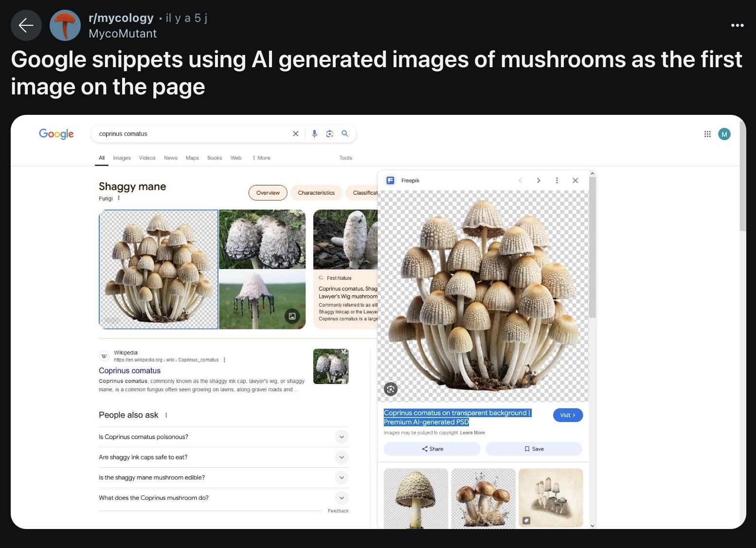The image size is (756, 548).
Task: Click the image title about transparent background
Action: pyautogui.click(x=457, y=418)
